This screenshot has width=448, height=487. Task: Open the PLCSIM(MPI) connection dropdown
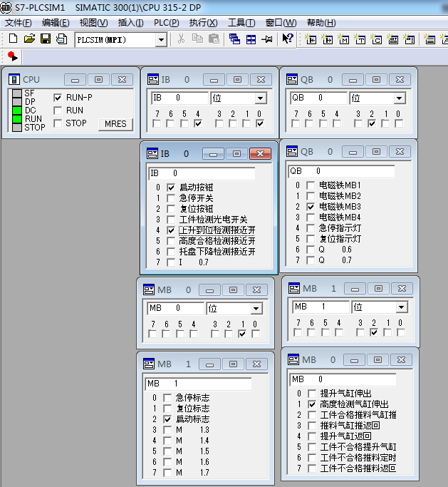tap(161, 40)
